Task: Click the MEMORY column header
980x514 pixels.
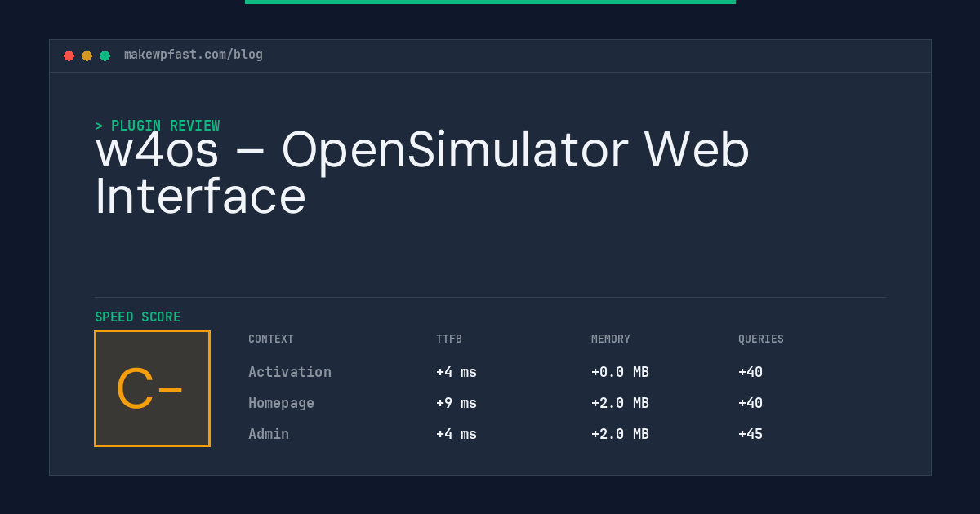Action: tap(611, 339)
